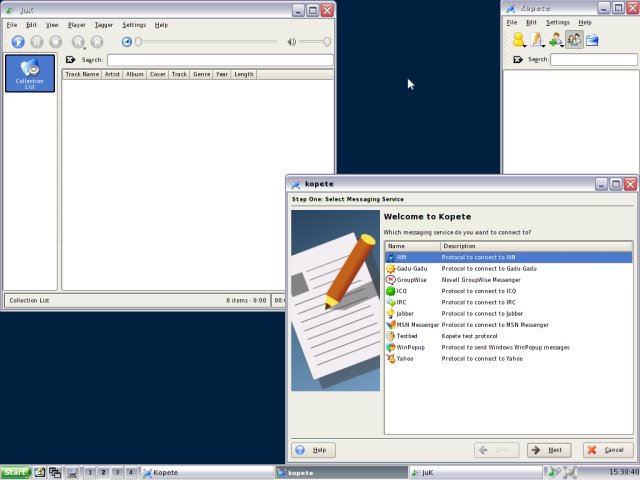This screenshot has width=640, height=480.
Task: Toggle show empty groups folder icon
Action: (x=592, y=40)
